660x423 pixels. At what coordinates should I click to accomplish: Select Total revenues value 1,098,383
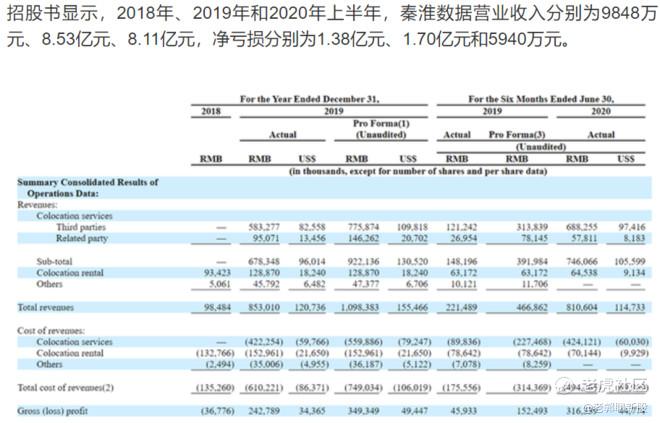pos(360,308)
